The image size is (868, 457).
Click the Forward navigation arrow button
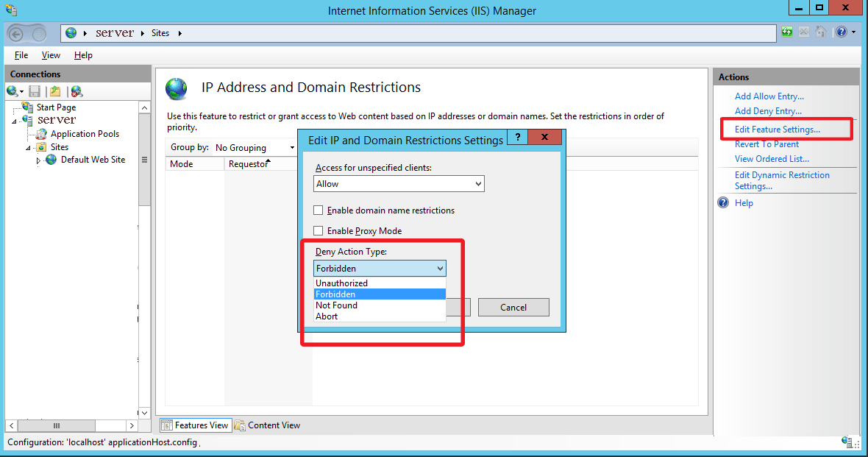(39, 35)
